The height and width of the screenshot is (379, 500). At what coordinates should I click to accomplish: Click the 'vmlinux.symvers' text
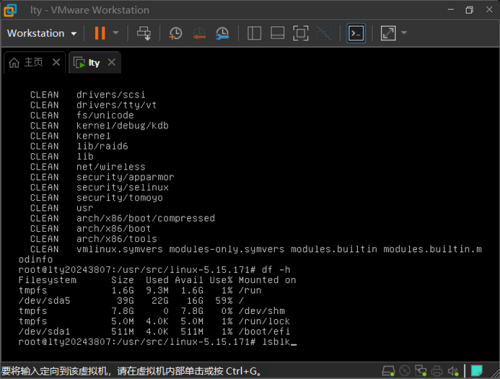(x=120, y=249)
